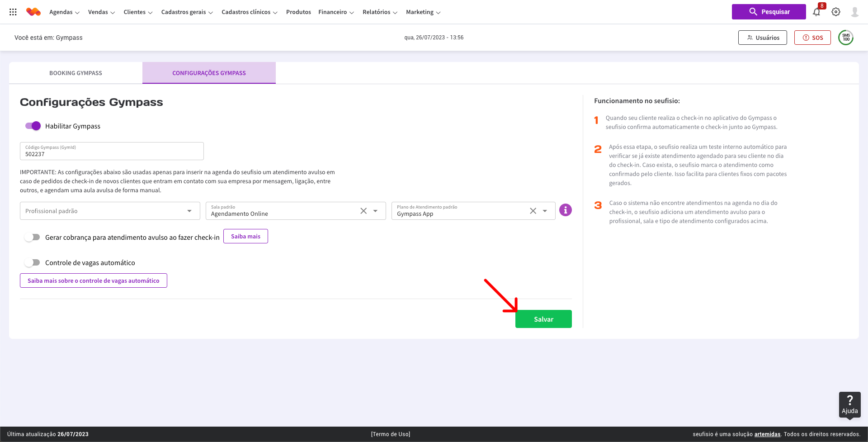The height and width of the screenshot is (442, 868).
Task: Open the apps grid icon
Action: point(13,12)
